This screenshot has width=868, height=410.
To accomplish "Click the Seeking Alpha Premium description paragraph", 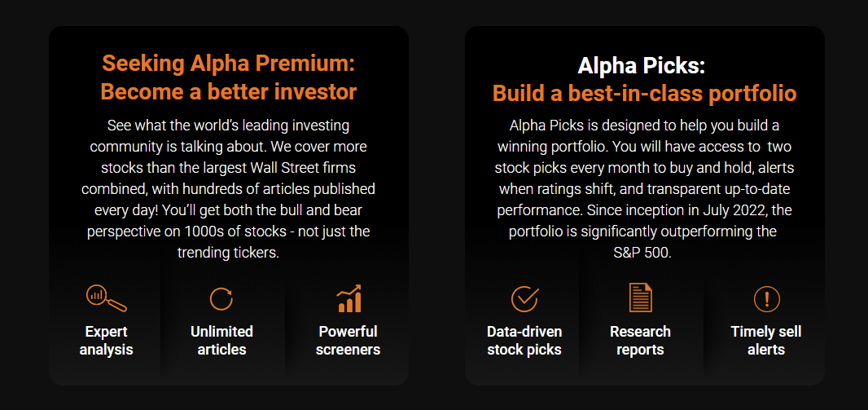I will [x=229, y=189].
